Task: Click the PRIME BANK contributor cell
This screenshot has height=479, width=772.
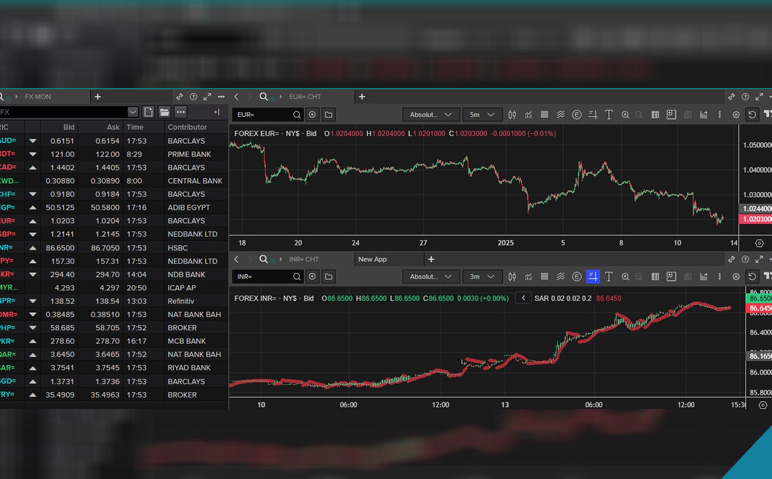Action: (189, 154)
